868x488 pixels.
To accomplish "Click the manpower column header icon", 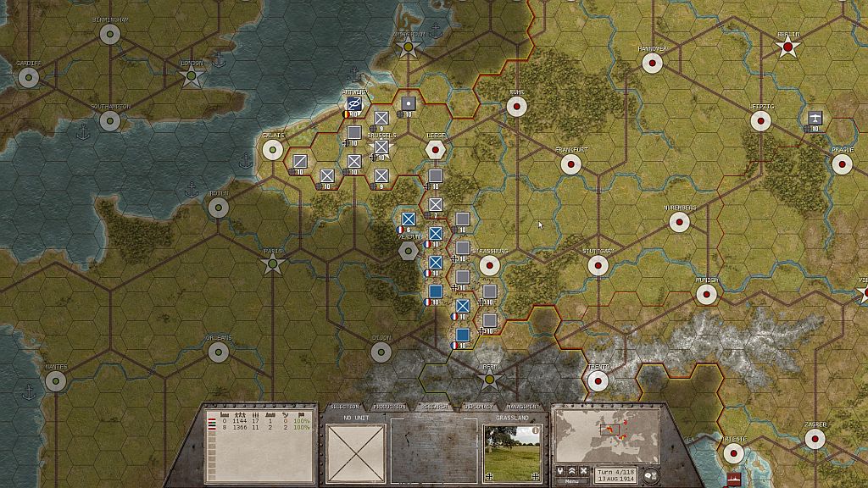I will point(241,414).
